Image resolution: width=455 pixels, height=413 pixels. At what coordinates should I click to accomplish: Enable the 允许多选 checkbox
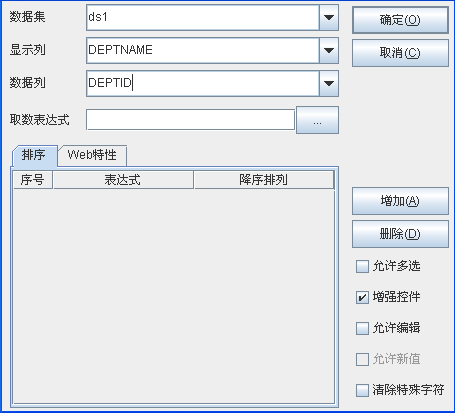point(362,266)
